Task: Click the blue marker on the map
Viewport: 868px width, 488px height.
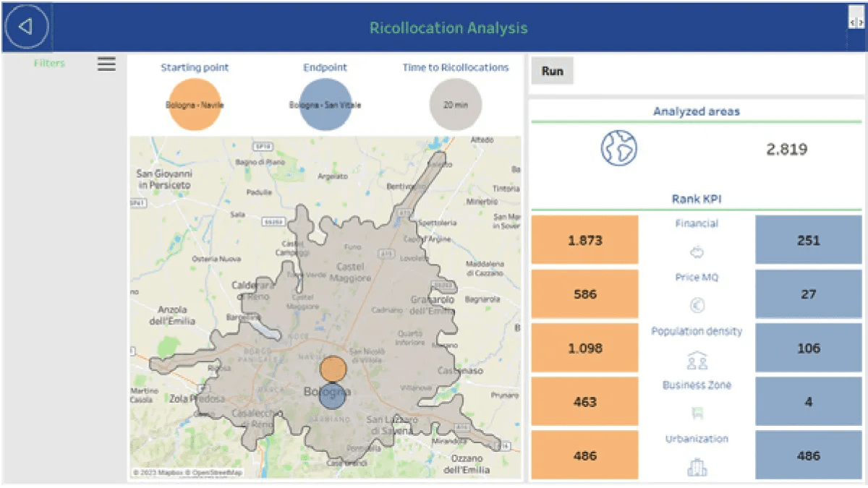Action: 333,395
